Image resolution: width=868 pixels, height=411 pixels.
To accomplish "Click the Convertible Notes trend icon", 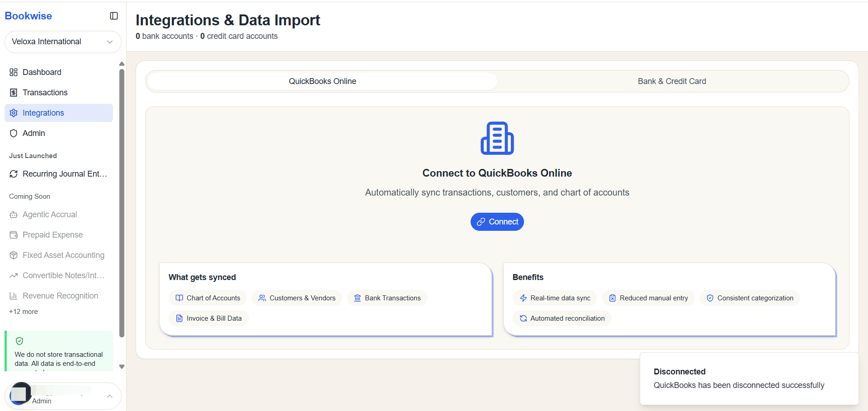I will click(x=14, y=276).
